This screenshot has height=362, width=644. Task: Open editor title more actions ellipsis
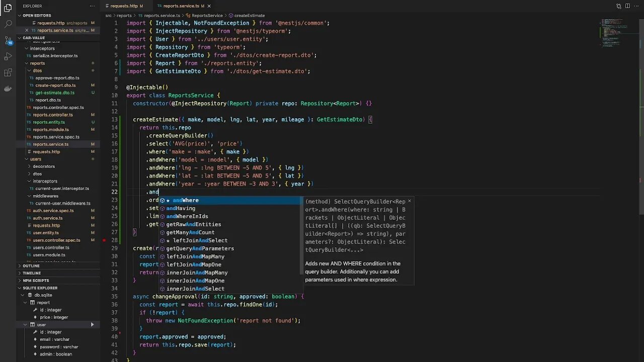(636, 6)
